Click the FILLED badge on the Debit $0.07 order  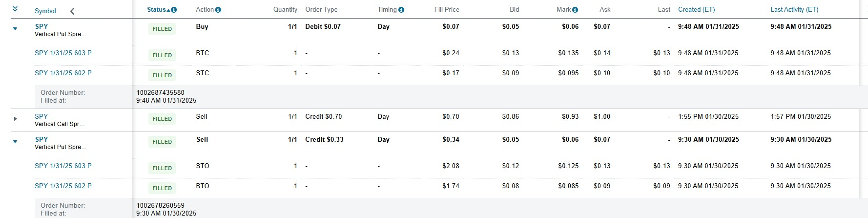point(162,29)
